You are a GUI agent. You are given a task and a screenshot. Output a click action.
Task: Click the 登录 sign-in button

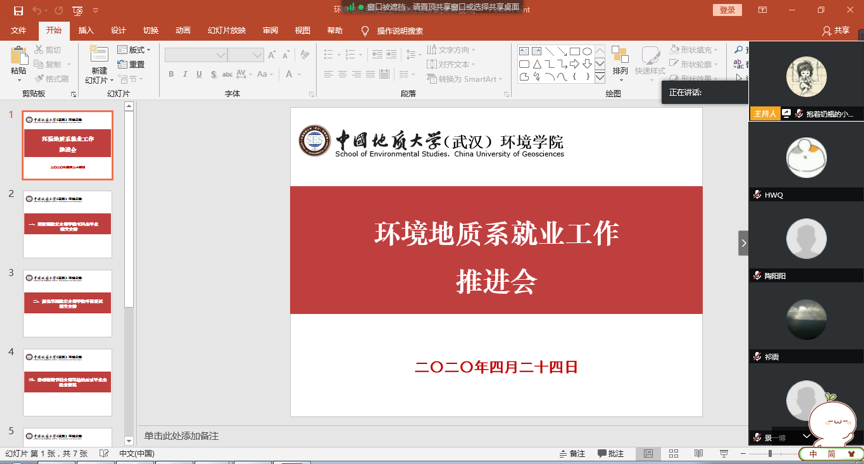click(x=727, y=10)
